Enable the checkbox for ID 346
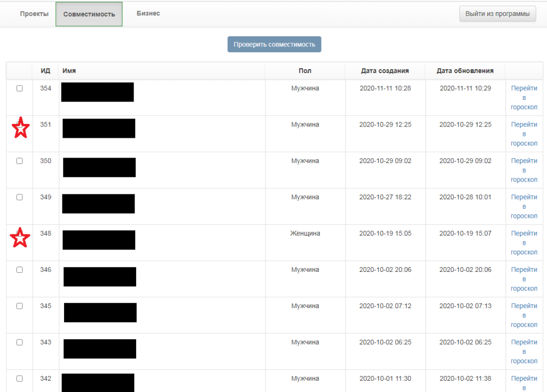Viewport: 547px width, 392px height. coord(20,270)
